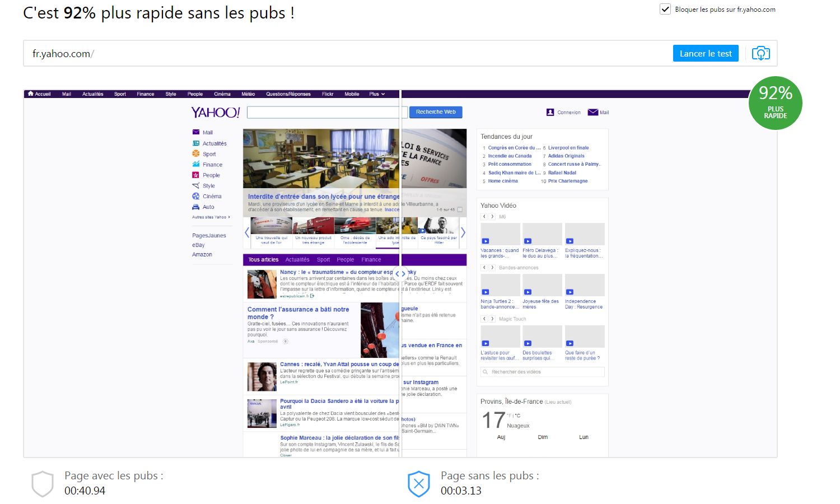Click the Lancer le test button

point(706,53)
